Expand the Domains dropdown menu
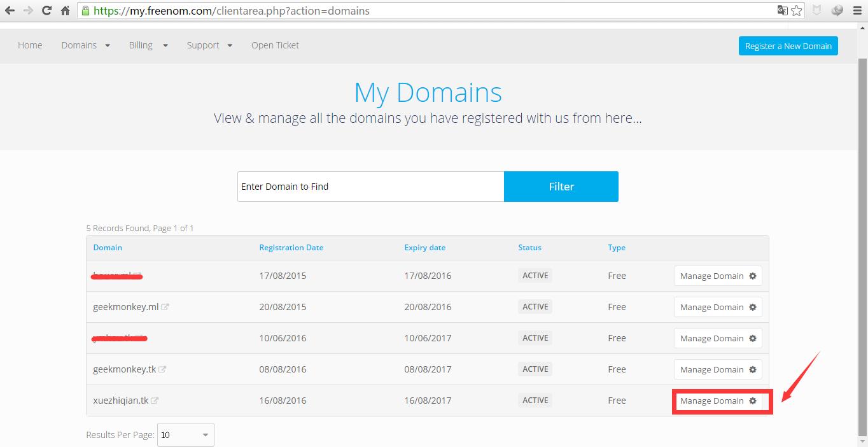 pos(85,45)
